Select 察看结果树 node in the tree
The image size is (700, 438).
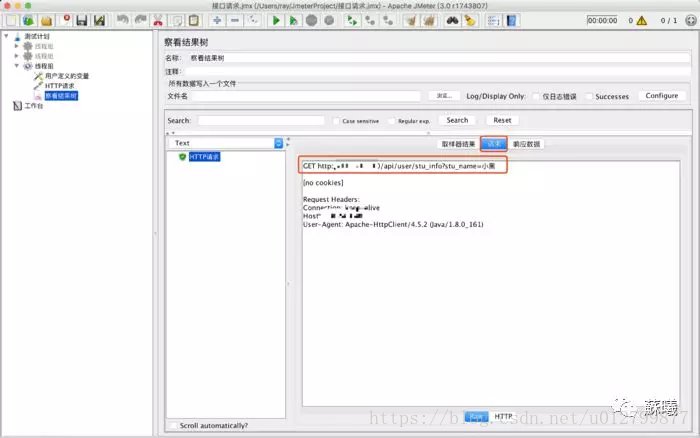pyautogui.click(x=61, y=96)
